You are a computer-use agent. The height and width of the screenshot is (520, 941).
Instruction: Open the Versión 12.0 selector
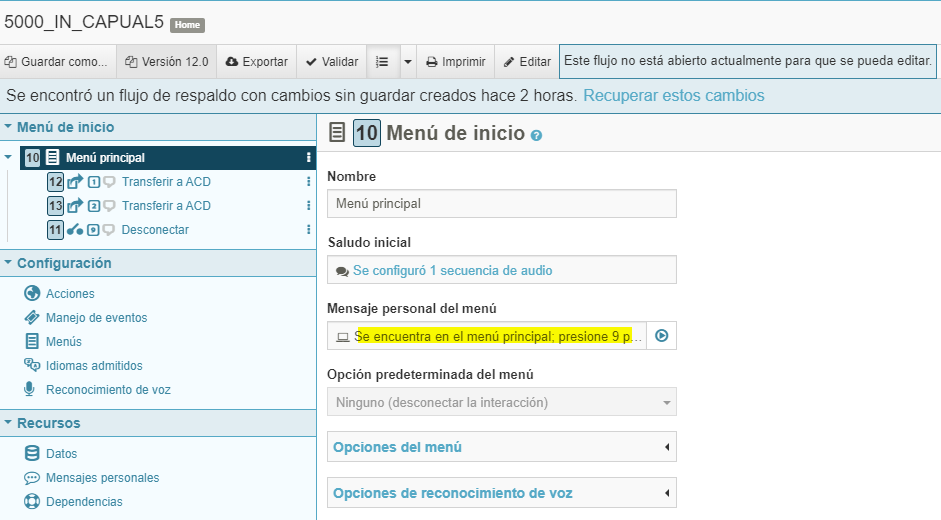pos(166,61)
